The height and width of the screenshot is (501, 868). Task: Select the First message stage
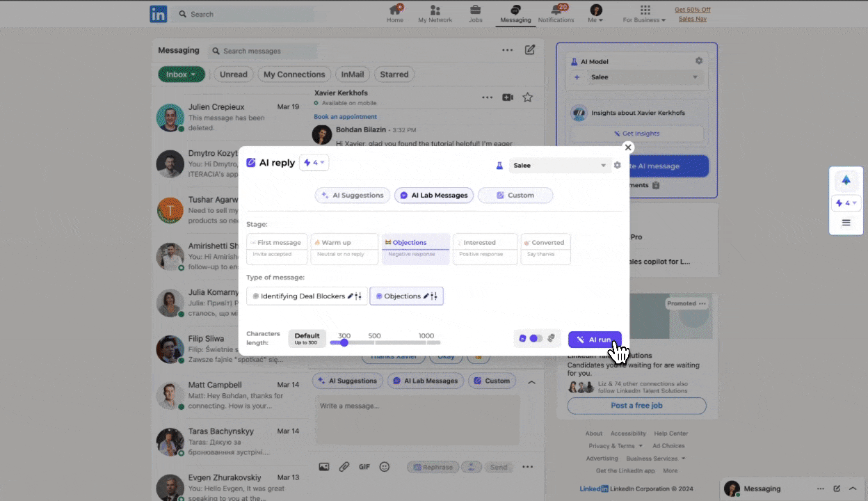277,248
